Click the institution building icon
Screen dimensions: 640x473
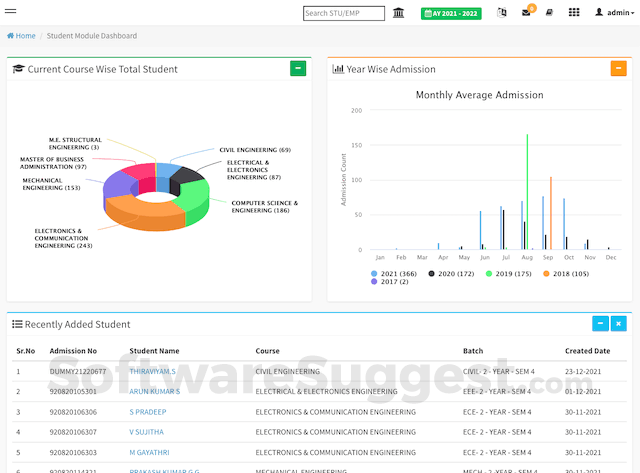(x=399, y=13)
